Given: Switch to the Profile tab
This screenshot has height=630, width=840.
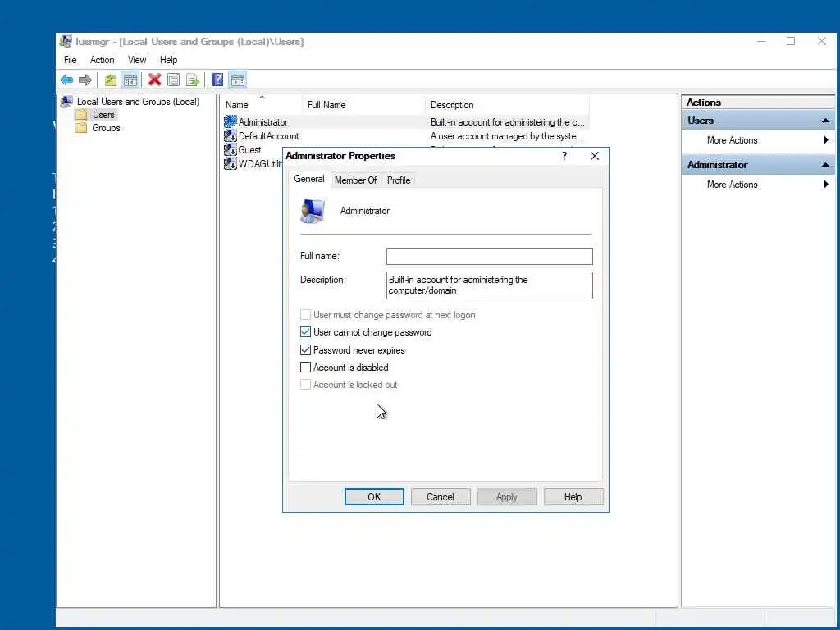Looking at the screenshot, I should coord(399,180).
